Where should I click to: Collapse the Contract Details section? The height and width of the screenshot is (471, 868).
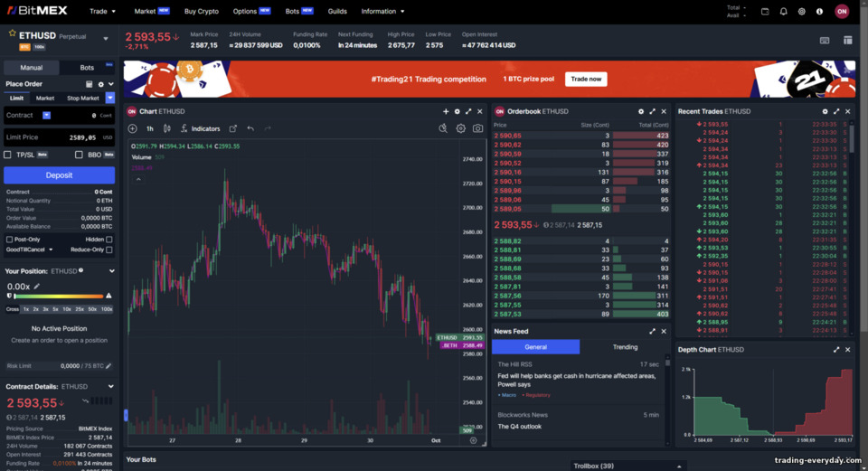point(111,386)
